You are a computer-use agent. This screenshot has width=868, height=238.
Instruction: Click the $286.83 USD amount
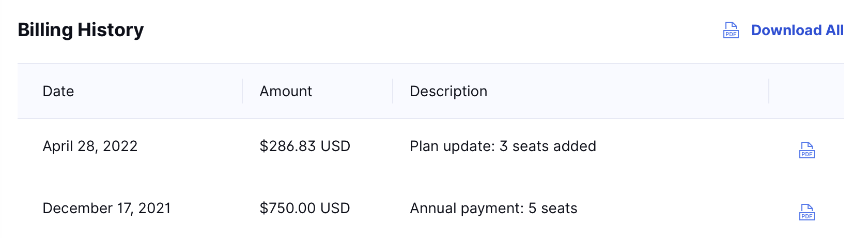pos(305,146)
